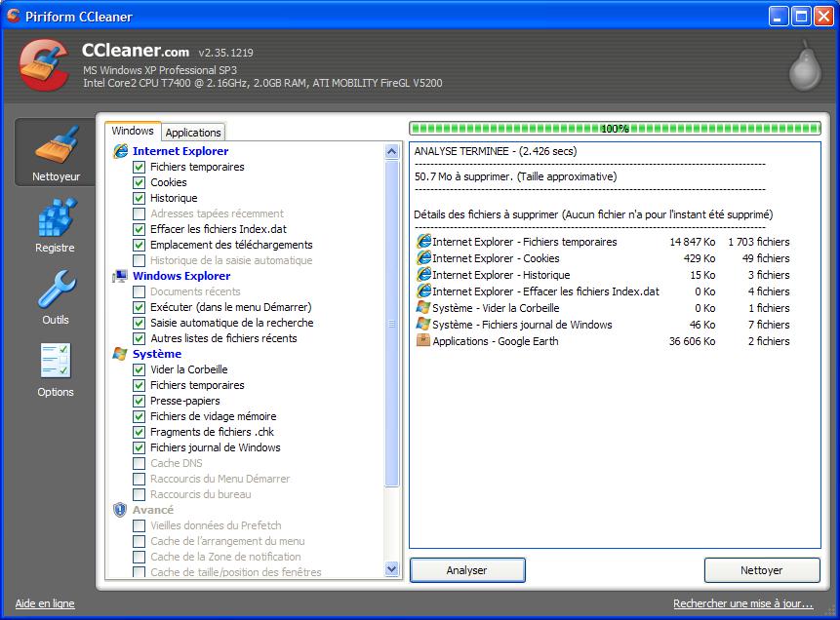Toggle the Système section checkbox
Screen dimensions: 840x620
click(x=121, y=354)
